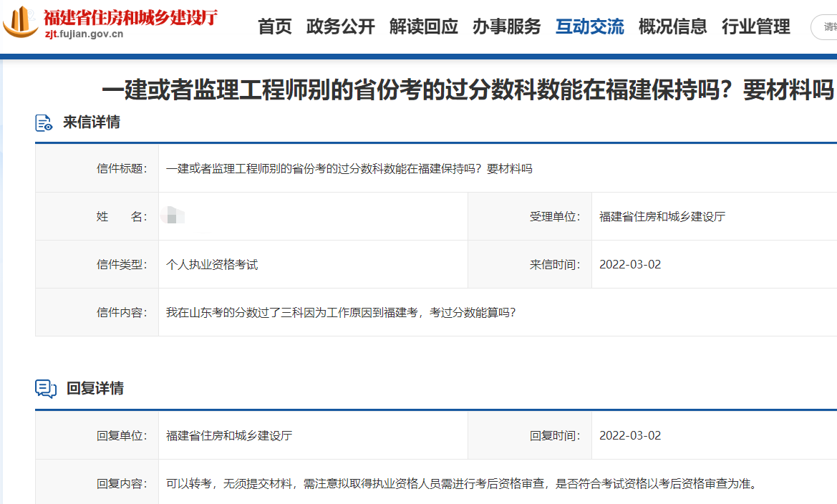
Task: Click the document icon beside 来信详情
Action: (45, 122)
